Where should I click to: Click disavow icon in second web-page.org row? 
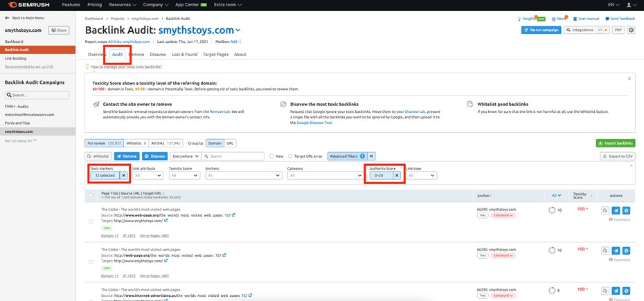tap(626, 250)
